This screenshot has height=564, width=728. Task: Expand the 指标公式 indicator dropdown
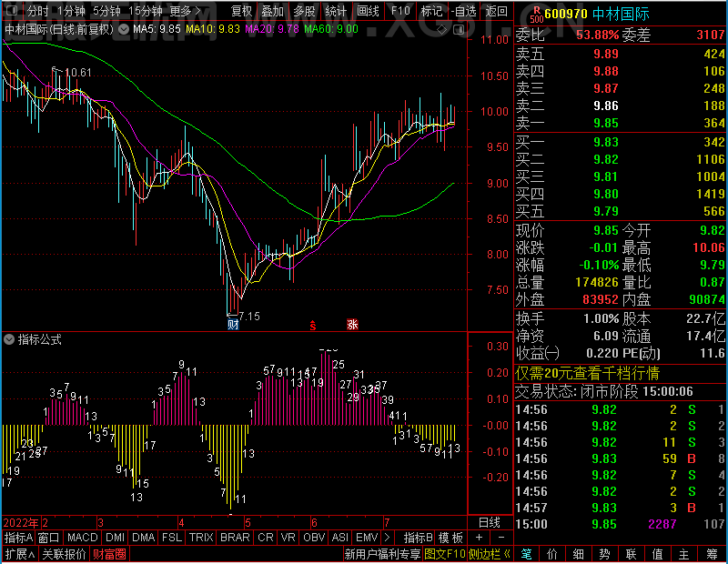(x=9, y=339)
